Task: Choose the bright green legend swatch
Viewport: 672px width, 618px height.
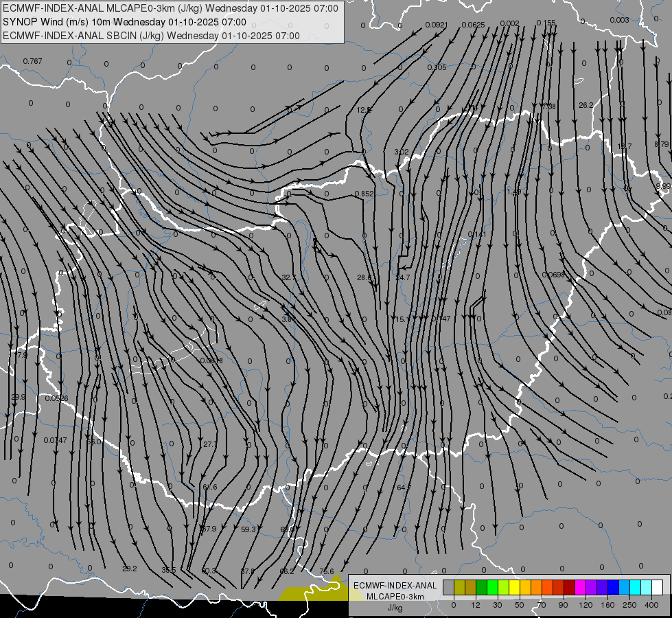Action: [x=492, y=587]
